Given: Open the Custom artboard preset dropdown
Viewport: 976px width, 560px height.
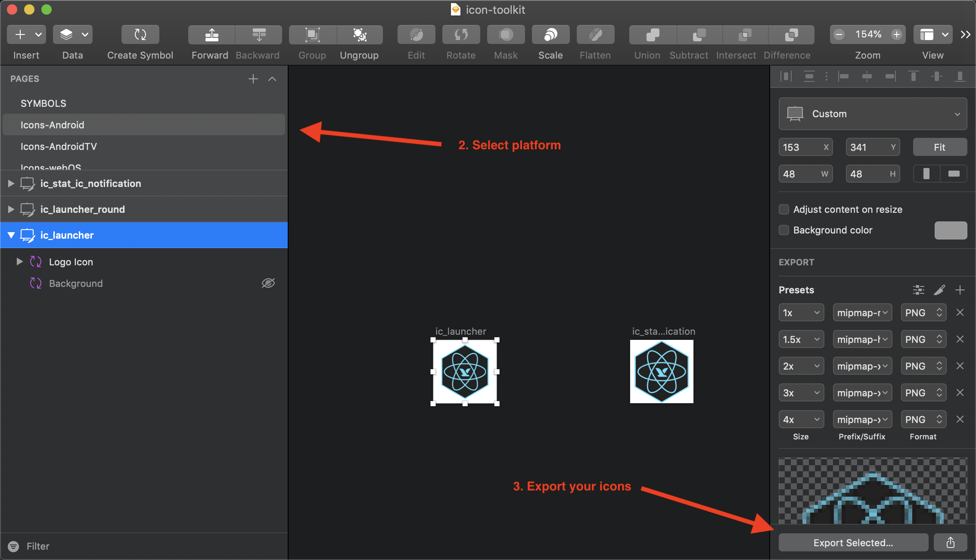Looking at the screenshot, I should point(873,114).
